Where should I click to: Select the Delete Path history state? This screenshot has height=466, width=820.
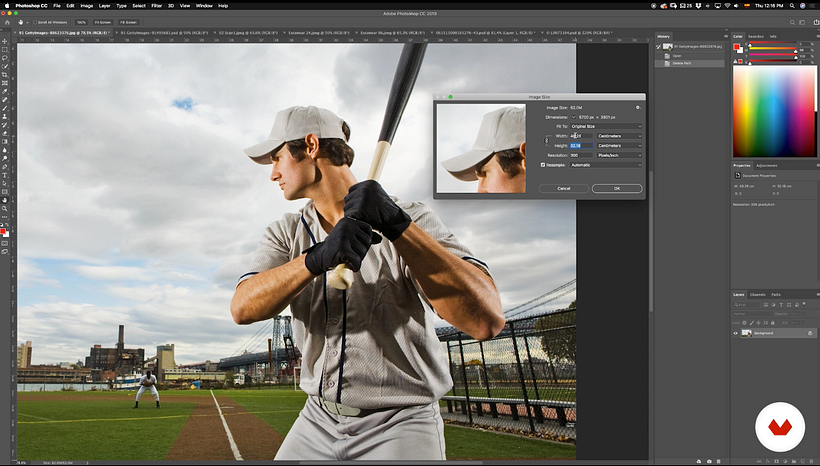click(x=690, y=63)
